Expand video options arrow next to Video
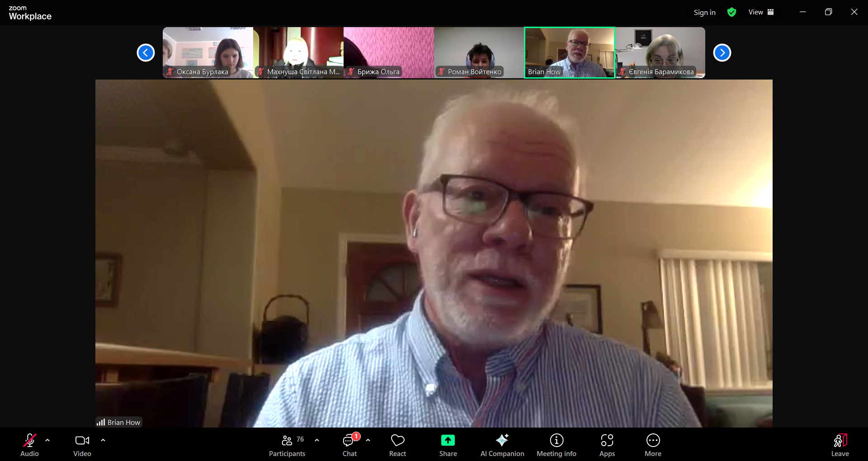Viewport: 868px width, 461px height. coord(103,440)
